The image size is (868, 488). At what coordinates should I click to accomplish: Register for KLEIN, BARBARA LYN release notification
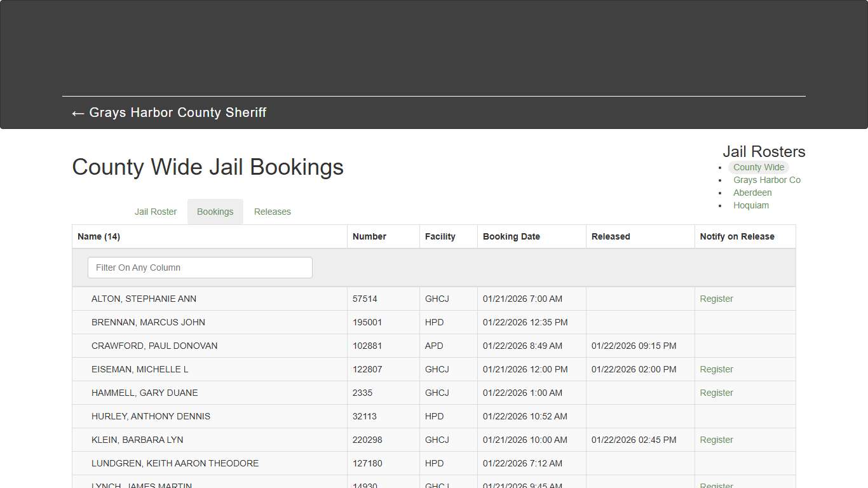click(x=716, y=440)
